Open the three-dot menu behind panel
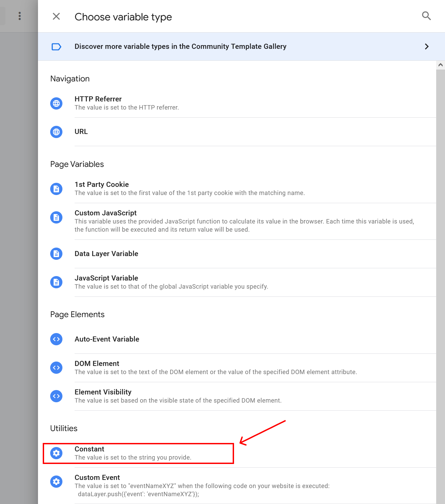This screenshot has width=445, height=504. coord(20,16)
